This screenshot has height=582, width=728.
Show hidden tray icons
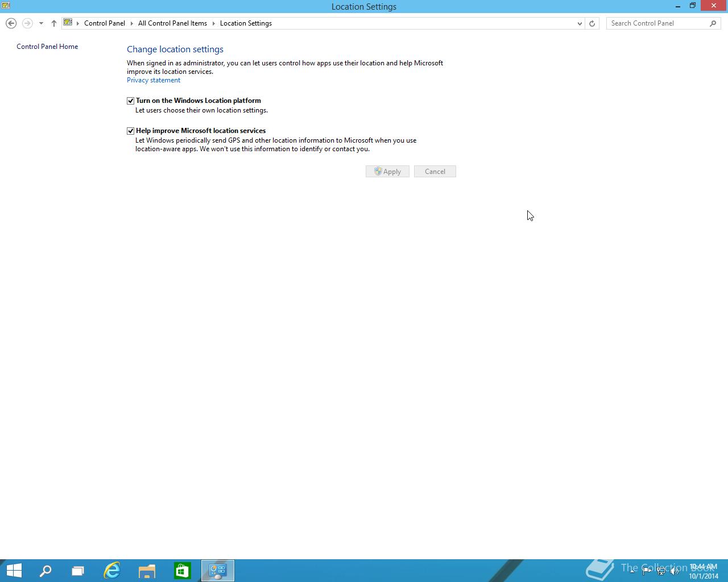[x=632, y=571]
